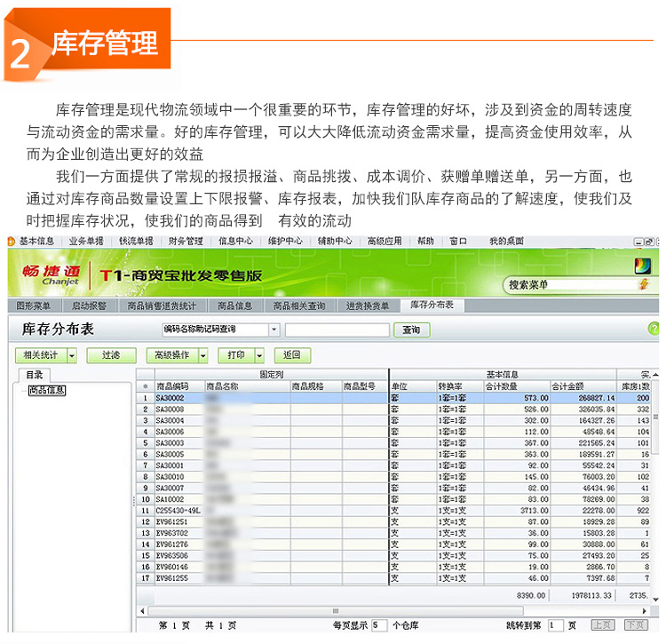This screenshot has width=666, height=644.
Task: Switch to the 商品相关查询 tab
Action: (299, 306)
